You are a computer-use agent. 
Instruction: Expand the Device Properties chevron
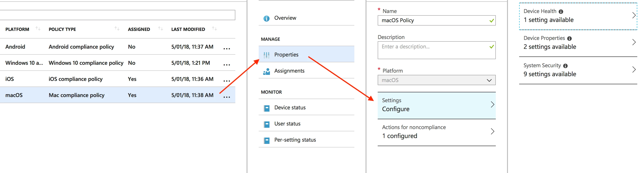tap(634, 42)
